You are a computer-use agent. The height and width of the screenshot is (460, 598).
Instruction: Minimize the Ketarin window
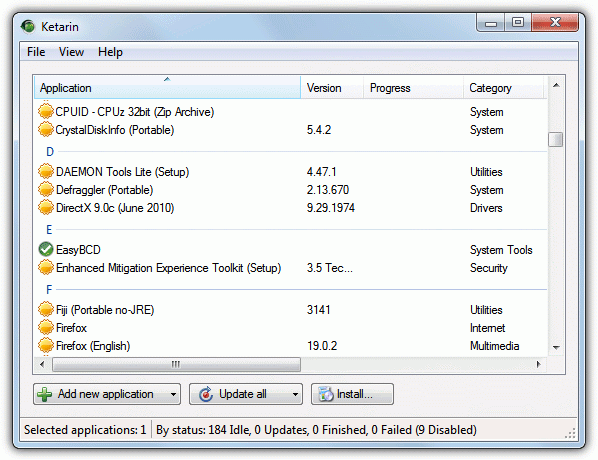[x=490, y=23]
